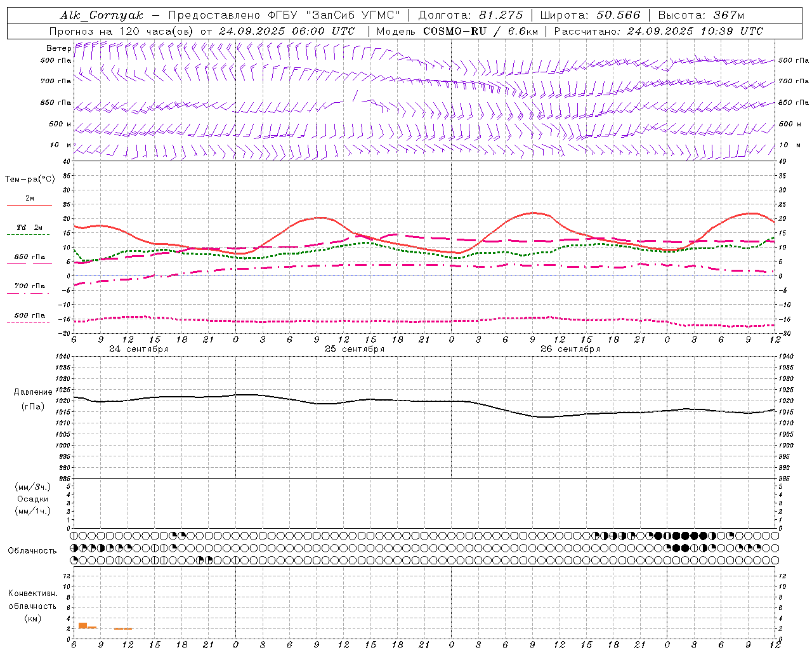
Task: Select the (мм/1ч.) precipitation unit label
Action: (x=33, y=511)
